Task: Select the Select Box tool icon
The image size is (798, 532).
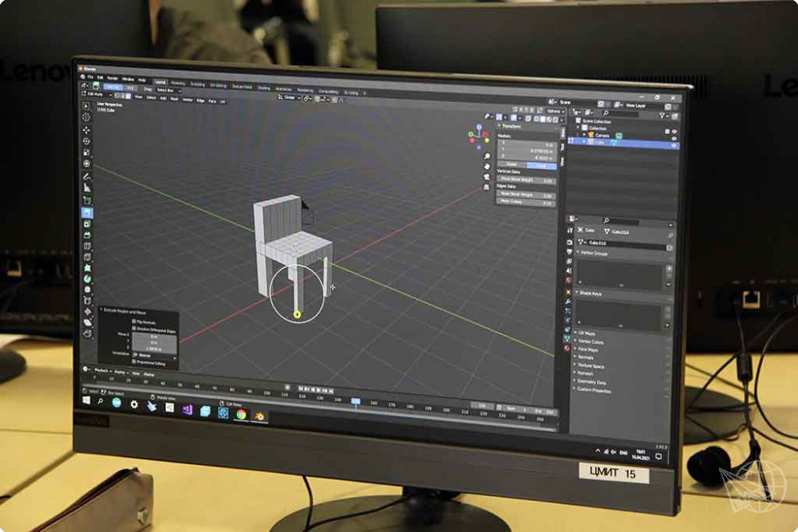Action: [x=86, y=106]
